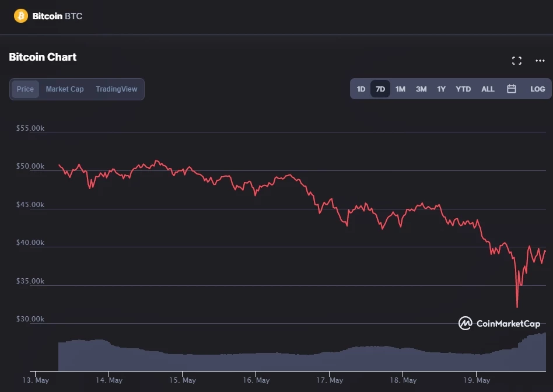This screenshot has width=553, height=392.
Task: Select the 3M time range
Action: tap(421, 89)
